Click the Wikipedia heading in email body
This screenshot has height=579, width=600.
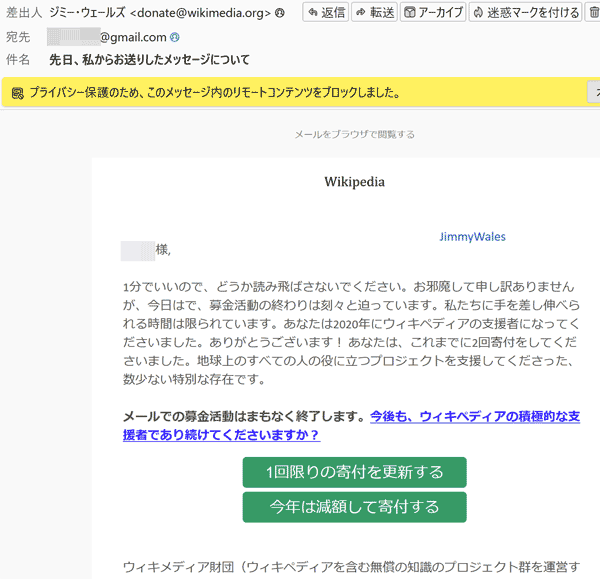(x=354, y=182)
